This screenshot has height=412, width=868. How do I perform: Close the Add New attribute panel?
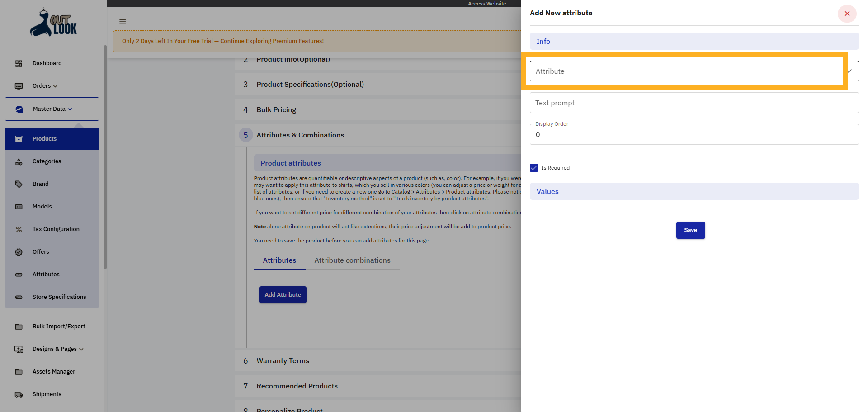pos(847,14)
